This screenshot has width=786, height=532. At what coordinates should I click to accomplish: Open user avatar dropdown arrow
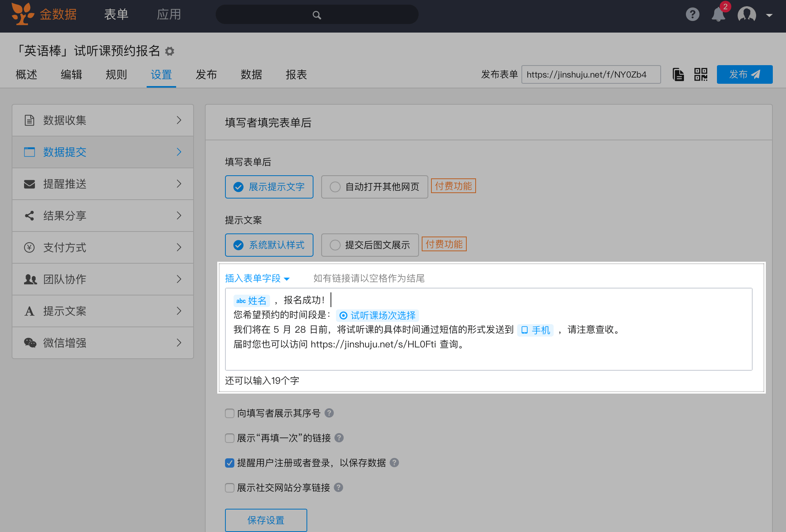tap(769, 16)
